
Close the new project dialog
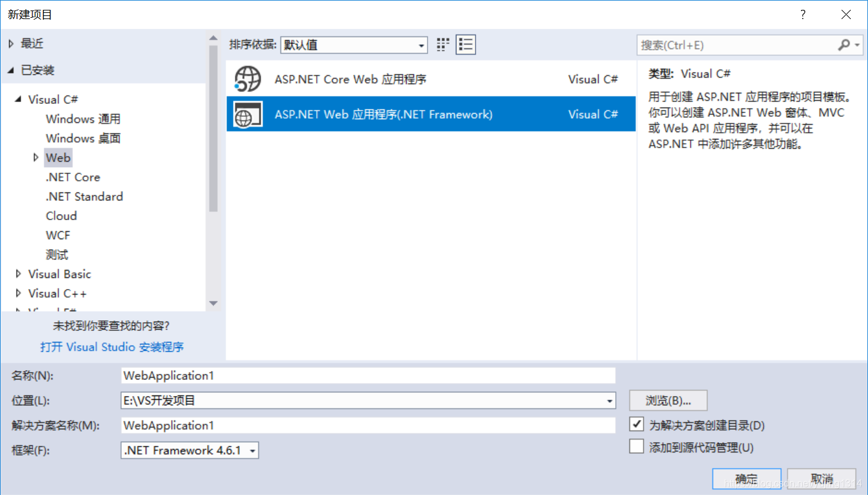[846, 15]
